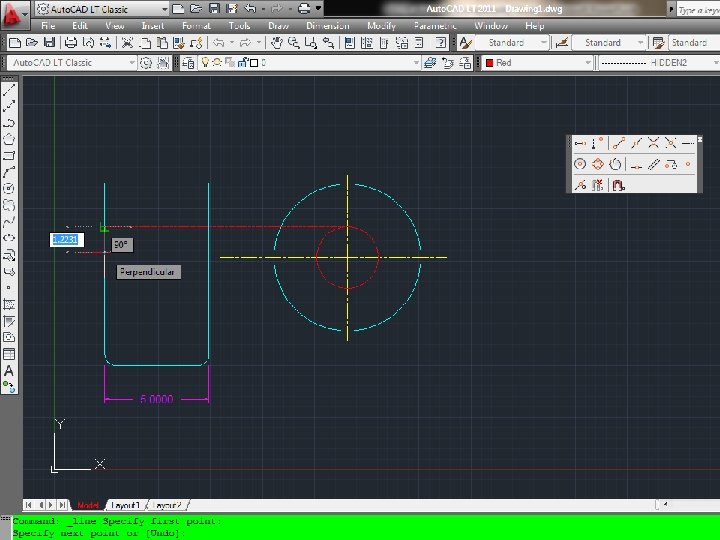The image size is (720, 540).
Task: Pick the Snap to Endpoint icon
Action: pos(619,144)
